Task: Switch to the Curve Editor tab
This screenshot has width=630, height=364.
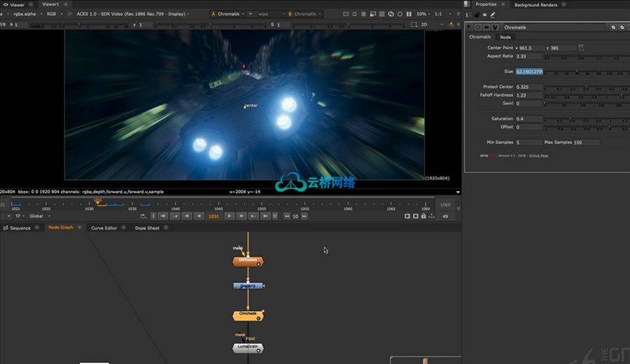Action: point(104,228)
